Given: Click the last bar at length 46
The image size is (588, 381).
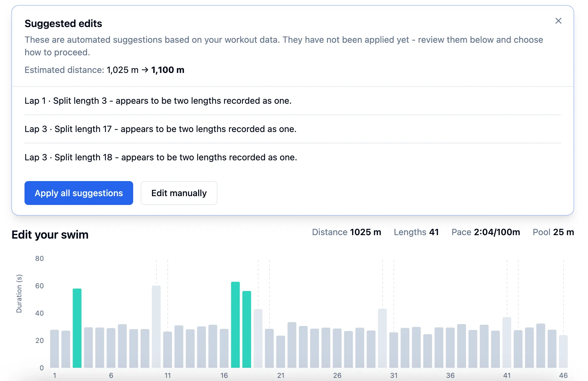Looking at the screenshot, I should click(563, 351).
